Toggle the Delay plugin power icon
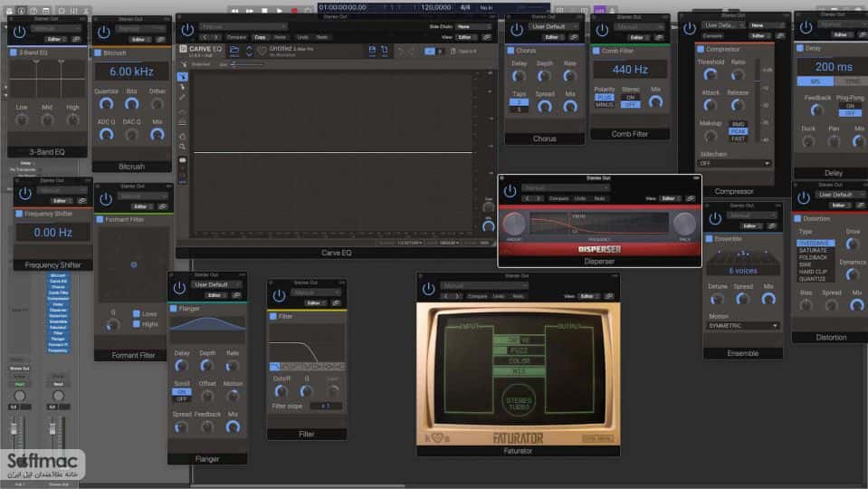The width and height of the screenshot is (868, 489). coord(806,27)
